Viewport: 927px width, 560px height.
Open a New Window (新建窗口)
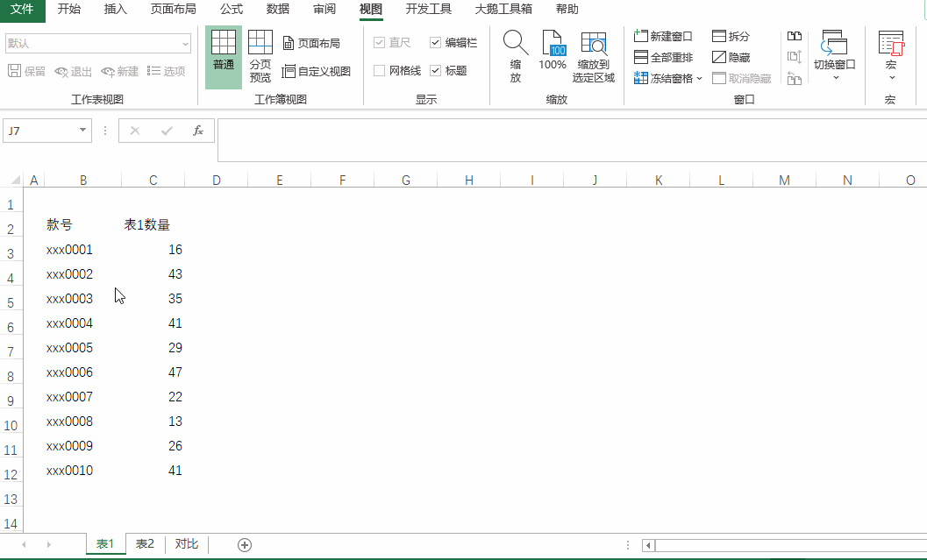point(663,36)
